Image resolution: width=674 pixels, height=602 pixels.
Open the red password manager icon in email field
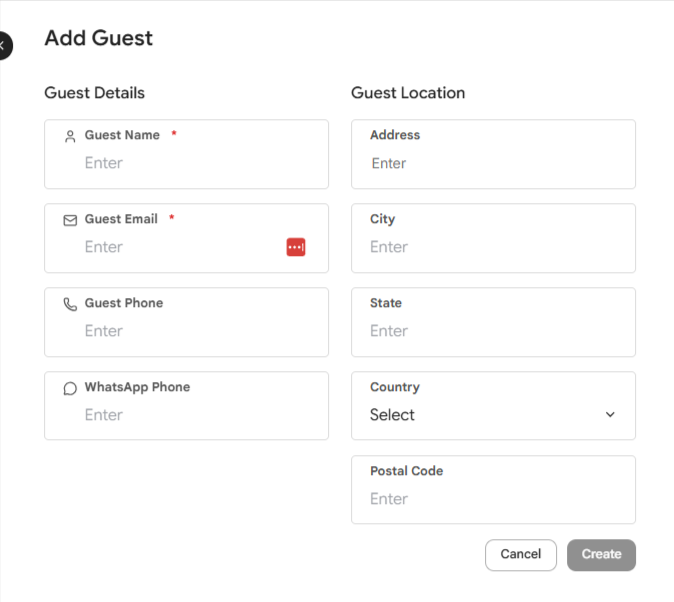(296, 247)
